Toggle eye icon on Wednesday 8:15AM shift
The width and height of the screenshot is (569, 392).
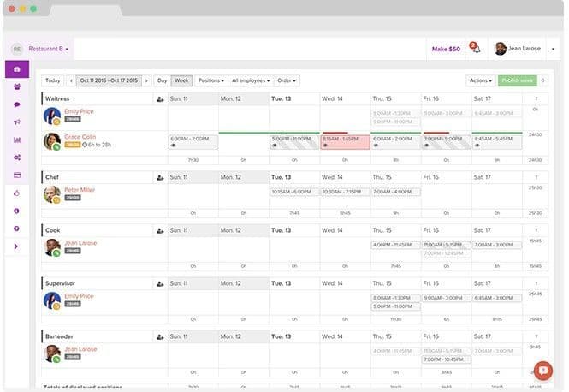pos(325,146)
